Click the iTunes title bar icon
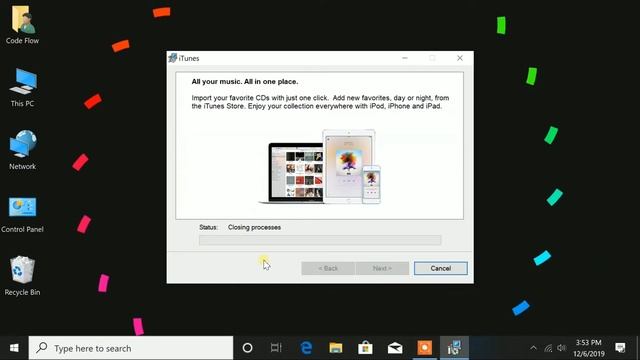This screenshot has width=640, height=360. point(173,58)
